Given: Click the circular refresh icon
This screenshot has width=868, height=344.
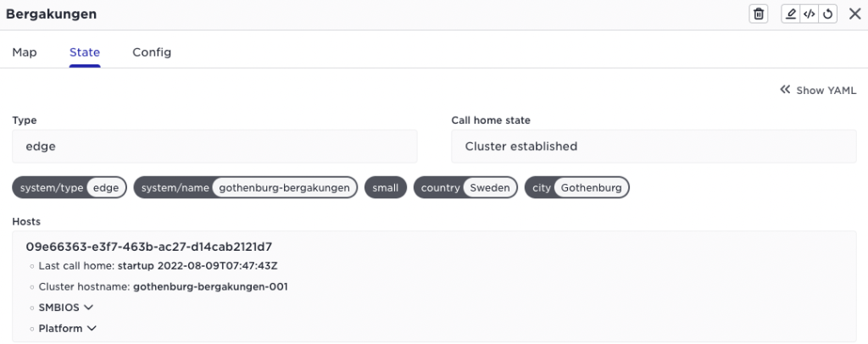Looking at the screenshot, I should tap(827, 14).
